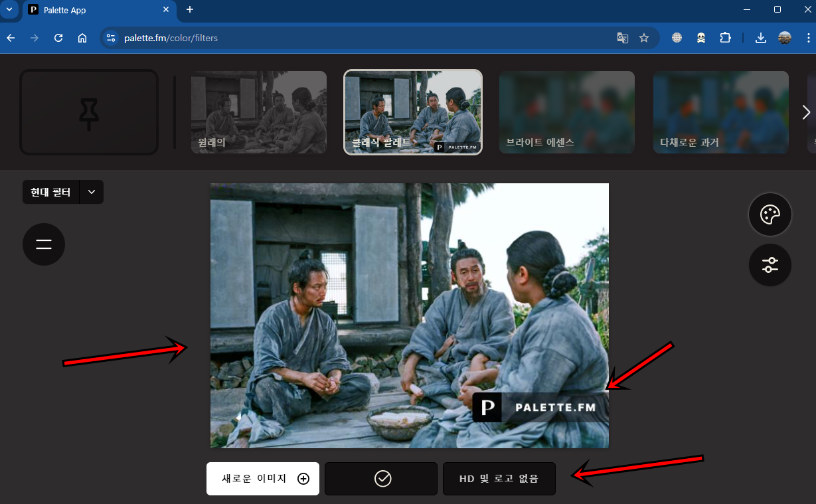This screenshot has height=504, width=816.
Task: Choose the 다채로운 과거 filter thumbnail
Action: (721, 112)
